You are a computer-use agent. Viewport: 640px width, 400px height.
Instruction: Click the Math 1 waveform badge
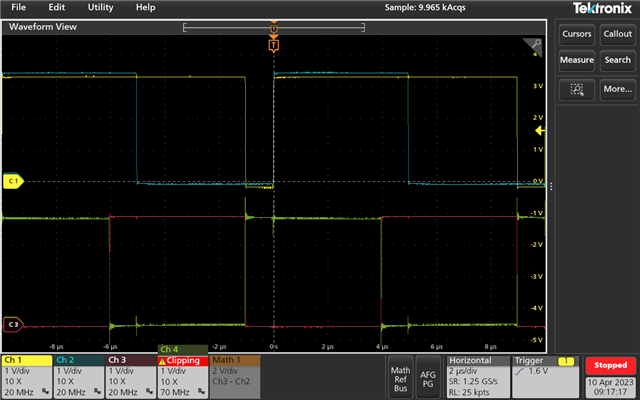[234, 375]
